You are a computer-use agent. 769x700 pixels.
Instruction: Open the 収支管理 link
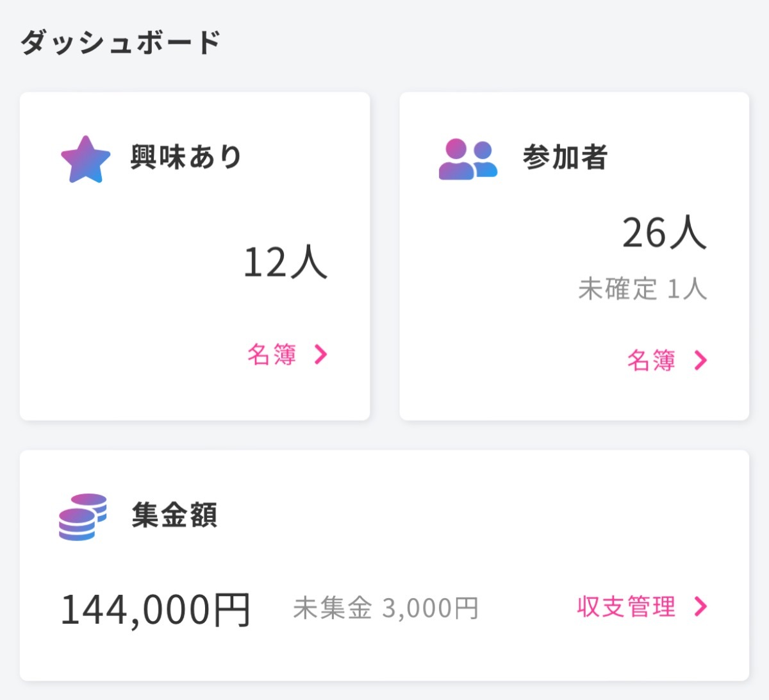click(626, 606)
